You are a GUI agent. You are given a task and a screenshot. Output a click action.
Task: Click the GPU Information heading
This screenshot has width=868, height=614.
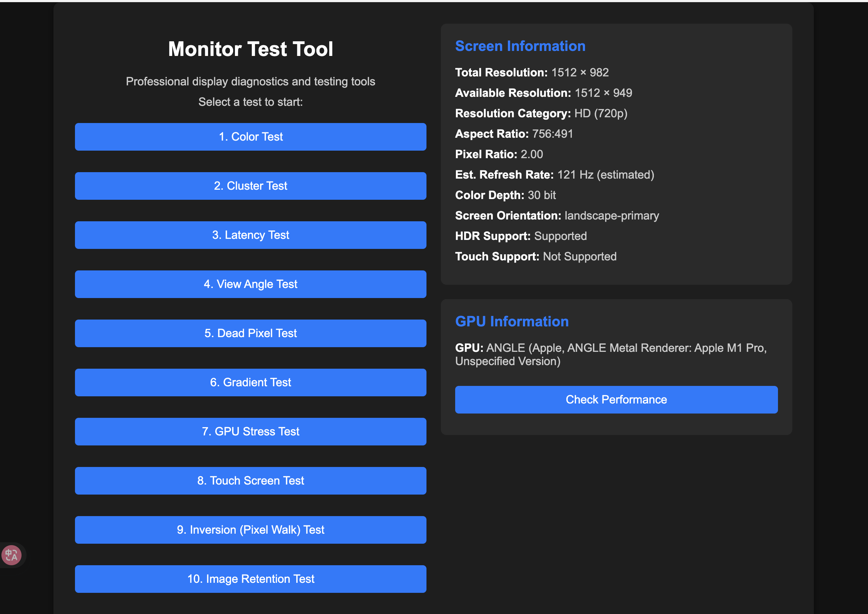pyautogui.click(x=511, y=321)
